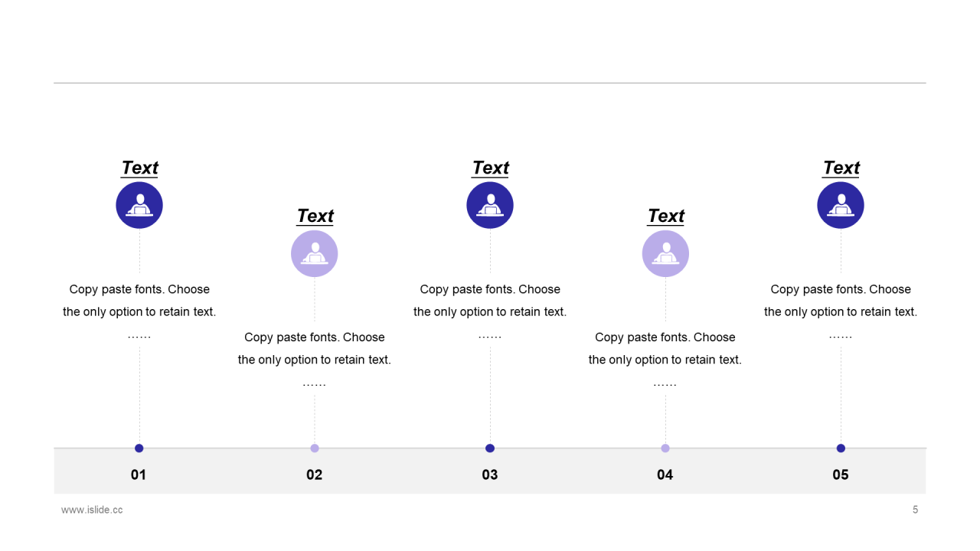Click the slide page number 5
980x551 pixels.
pyautogui.click(x=915, y=510)
